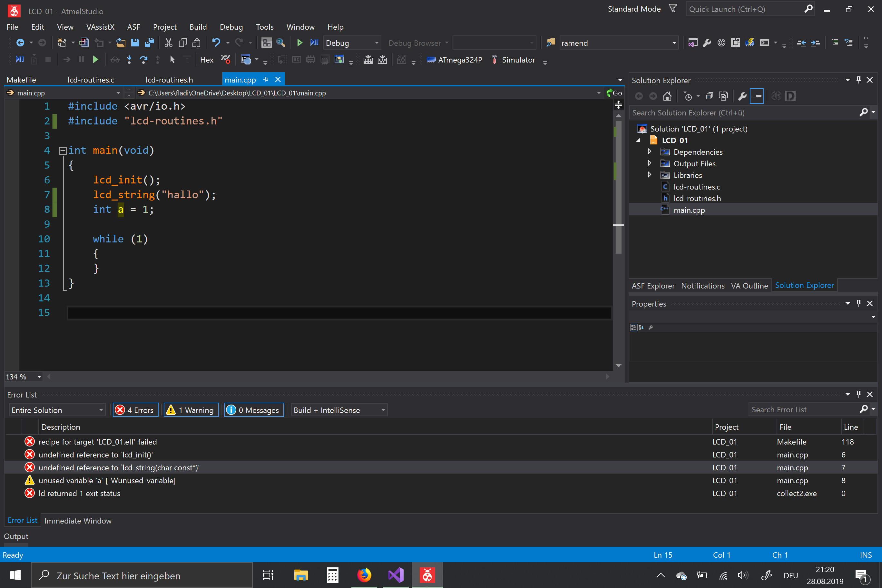The image size is (882, 588).
Task: Click the Step Into debug icon
Action: tap(129, 59)
